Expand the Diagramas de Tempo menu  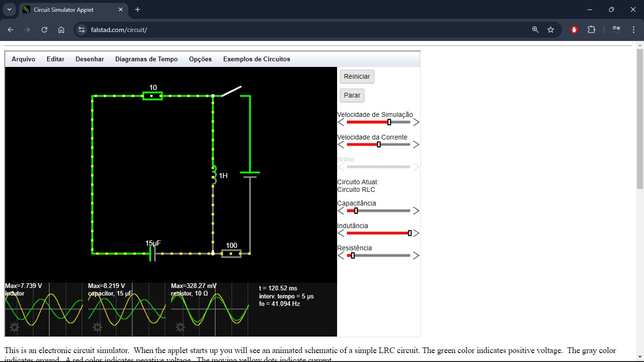146,59
